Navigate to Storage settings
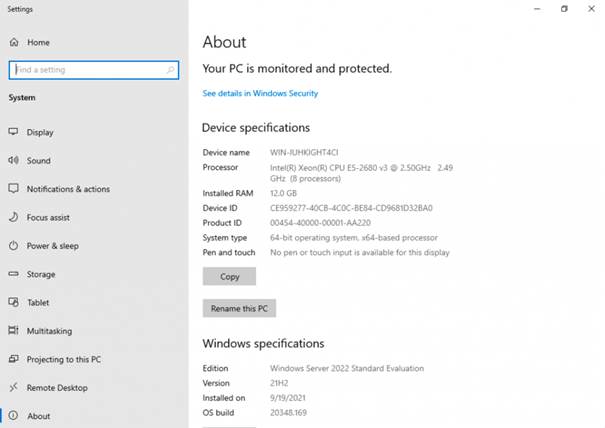Image resolution: width=605 pixels, height=428 pixels. coord(94,274)
